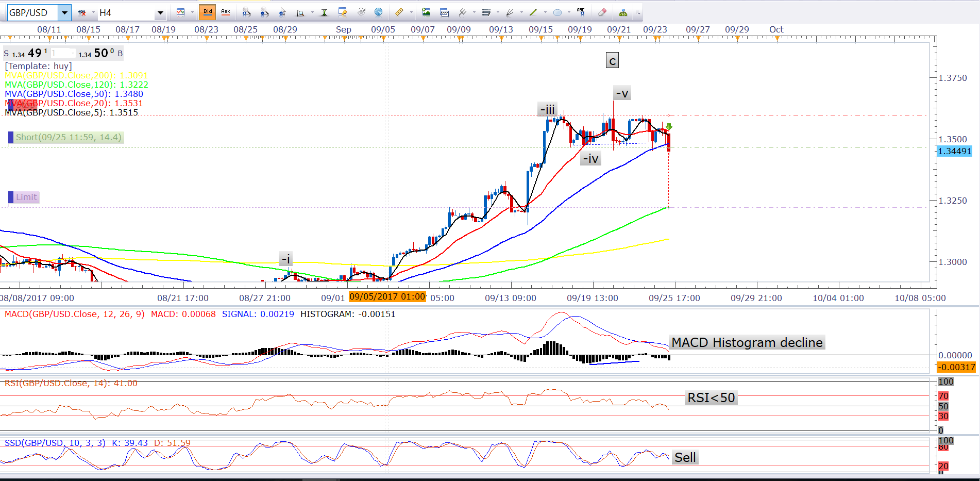Toggle the Fibonacci levels tool

coord(486,12)
